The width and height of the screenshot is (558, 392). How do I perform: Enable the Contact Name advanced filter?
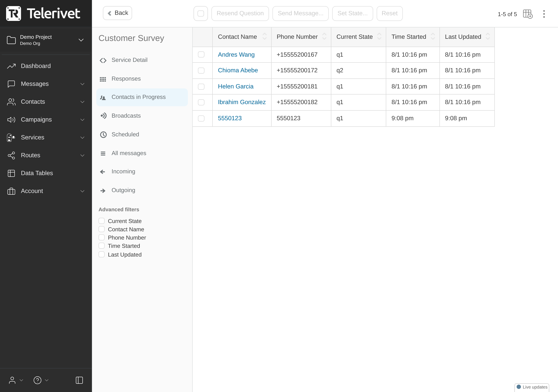[102, 229]
